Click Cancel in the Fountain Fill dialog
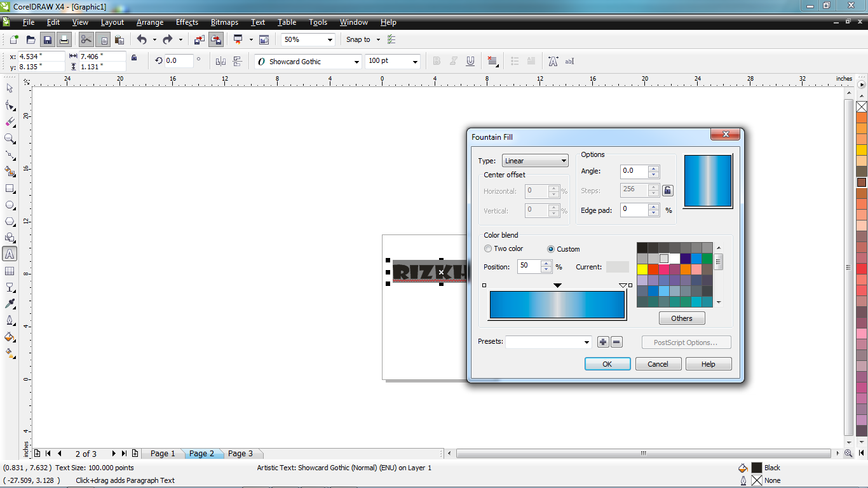The height and width of the screenshot is (488, 868). click(658, 364)
